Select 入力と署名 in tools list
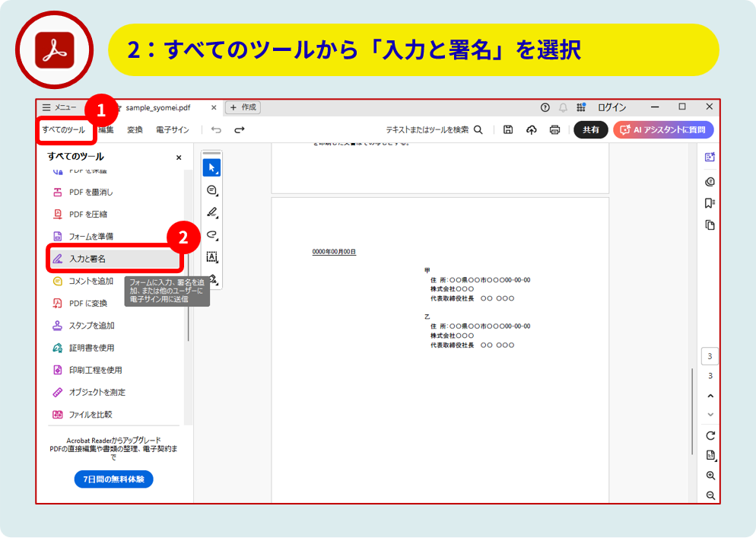The height and width of the screenshot is (538, 756). (x=114, y=259)
